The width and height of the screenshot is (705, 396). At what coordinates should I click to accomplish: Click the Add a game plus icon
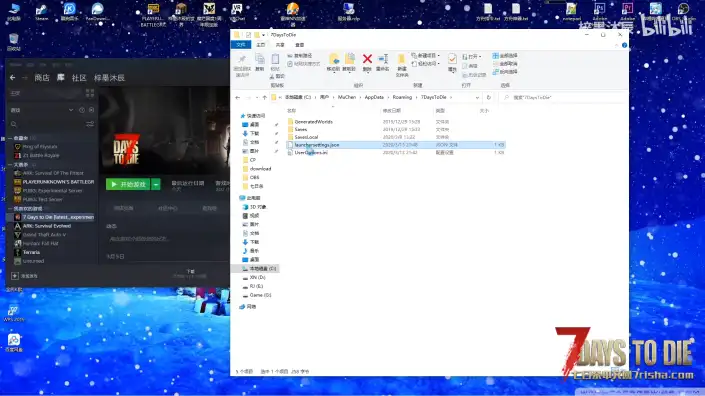pyautogui.click(x=15, y=276)
